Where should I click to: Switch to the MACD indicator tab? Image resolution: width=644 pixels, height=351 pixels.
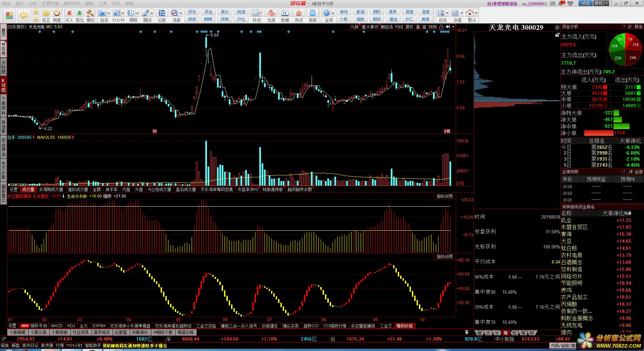57,326
